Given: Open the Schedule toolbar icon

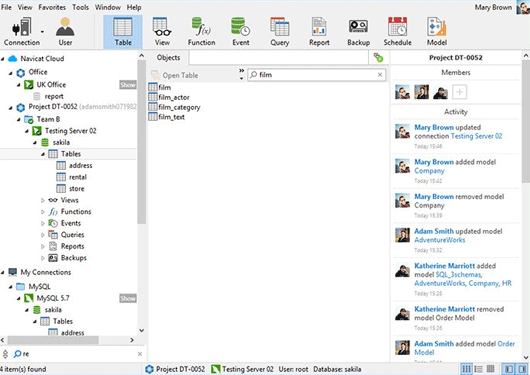Looking at the screenshot, I should point(398,32).
